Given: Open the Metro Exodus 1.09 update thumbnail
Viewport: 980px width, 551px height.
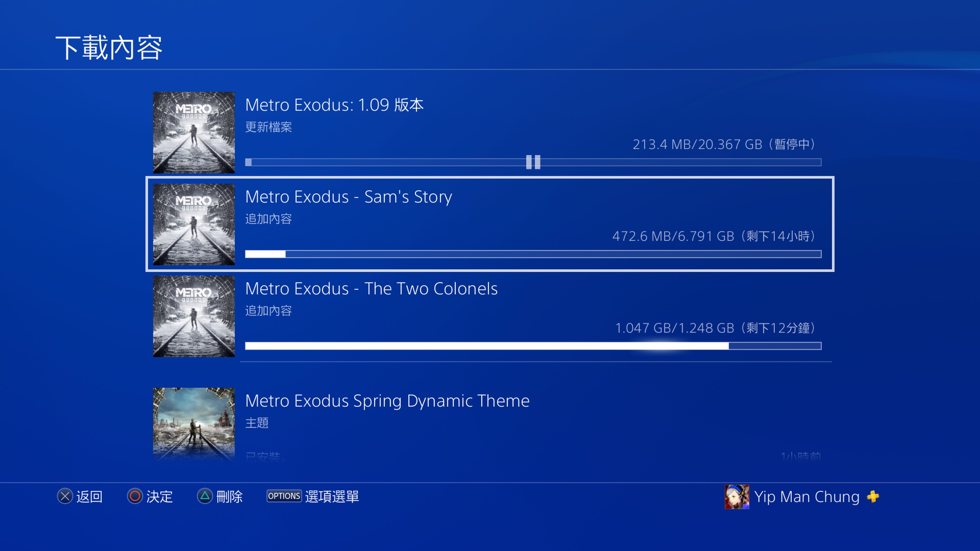Looking at the screenshot, I should pos(194,132).
